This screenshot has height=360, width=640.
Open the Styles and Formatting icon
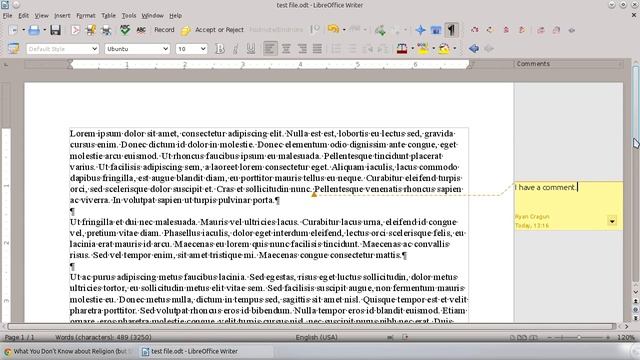pos(13,49)
